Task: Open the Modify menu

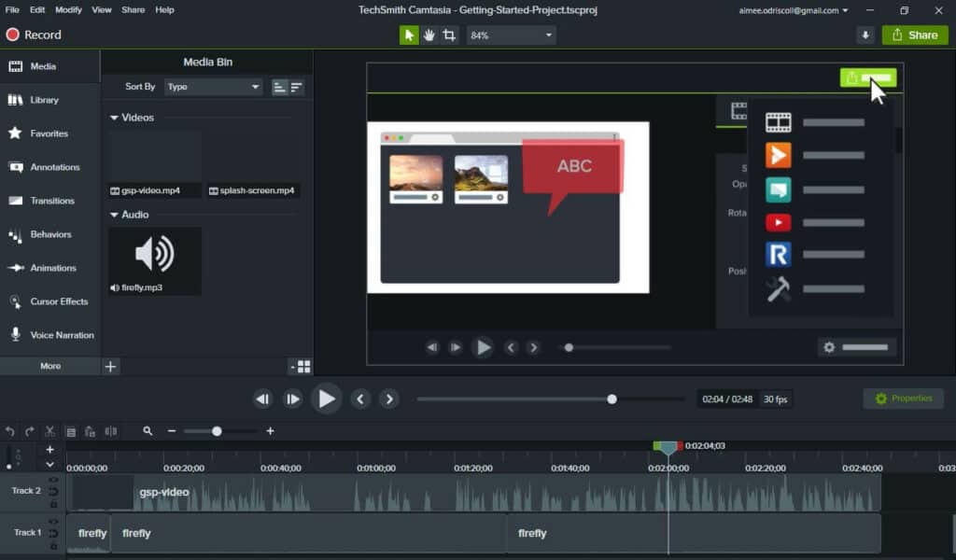Action: coord(68,9)
